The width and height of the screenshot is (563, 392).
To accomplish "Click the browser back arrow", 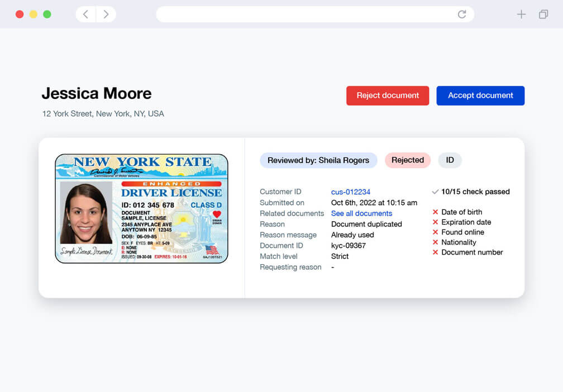I will [85, 15].
